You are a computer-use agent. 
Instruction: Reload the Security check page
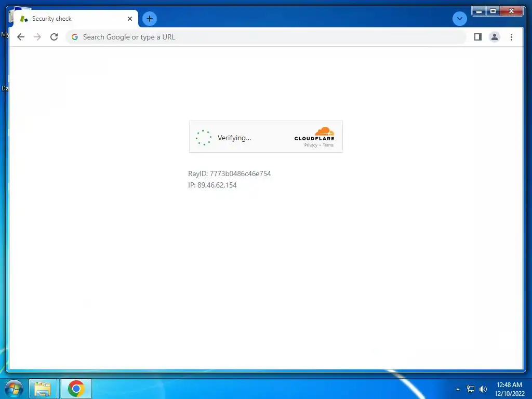[x=54, y=37]
